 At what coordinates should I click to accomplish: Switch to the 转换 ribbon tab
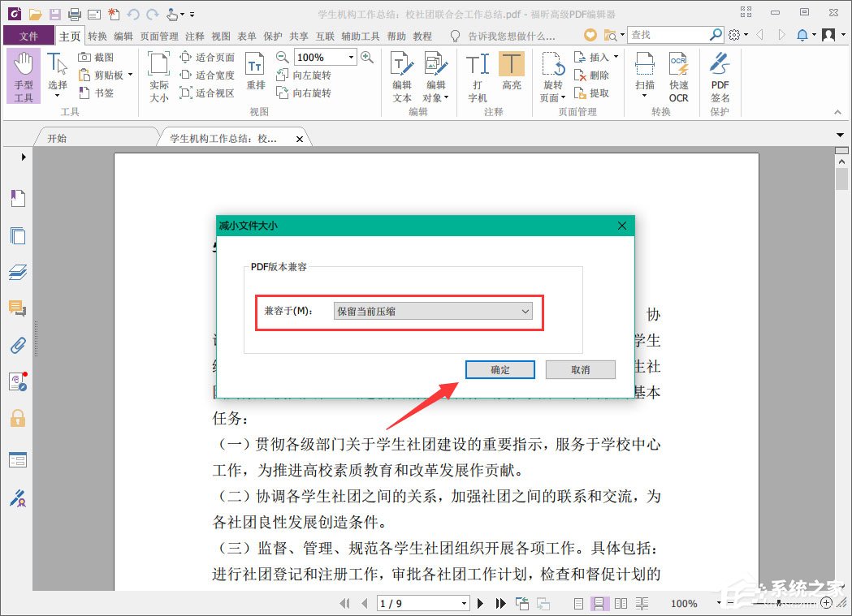tap(96, 36)
